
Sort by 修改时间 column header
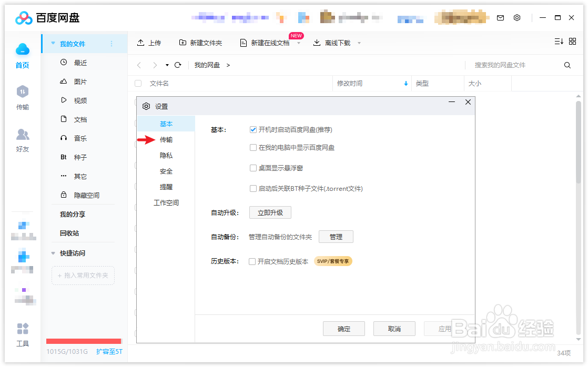(372, 83)
